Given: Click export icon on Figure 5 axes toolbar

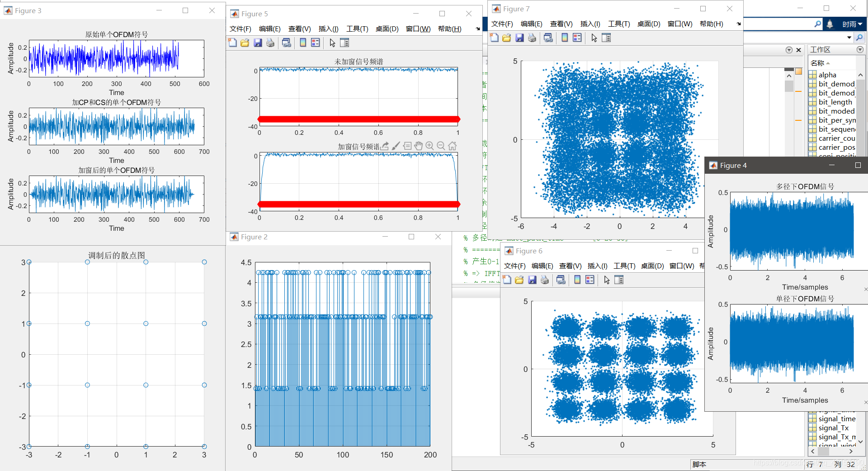Looking at the screenshot, I should (x=385, y=146).
